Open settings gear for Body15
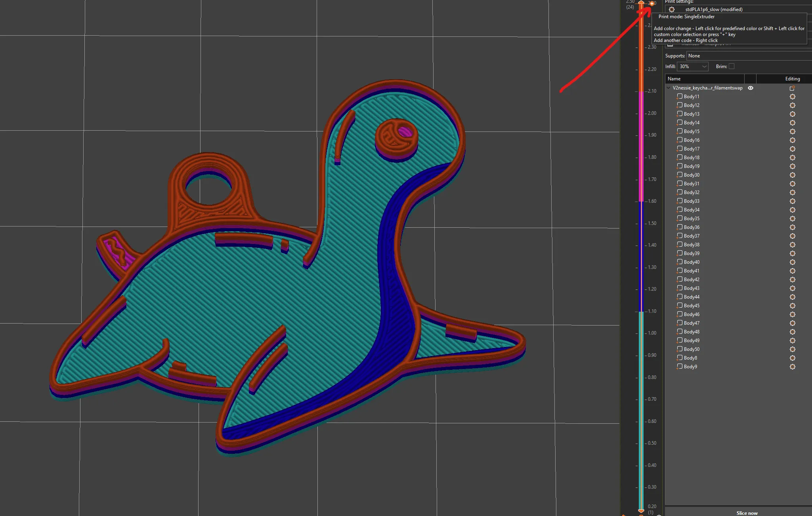The image size is (812, 516). click(x=793, y=131)
